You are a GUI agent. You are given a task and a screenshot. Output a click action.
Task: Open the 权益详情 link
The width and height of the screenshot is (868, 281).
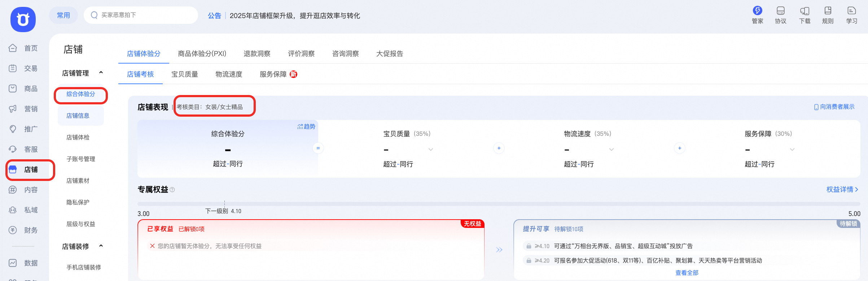(842, 190)
